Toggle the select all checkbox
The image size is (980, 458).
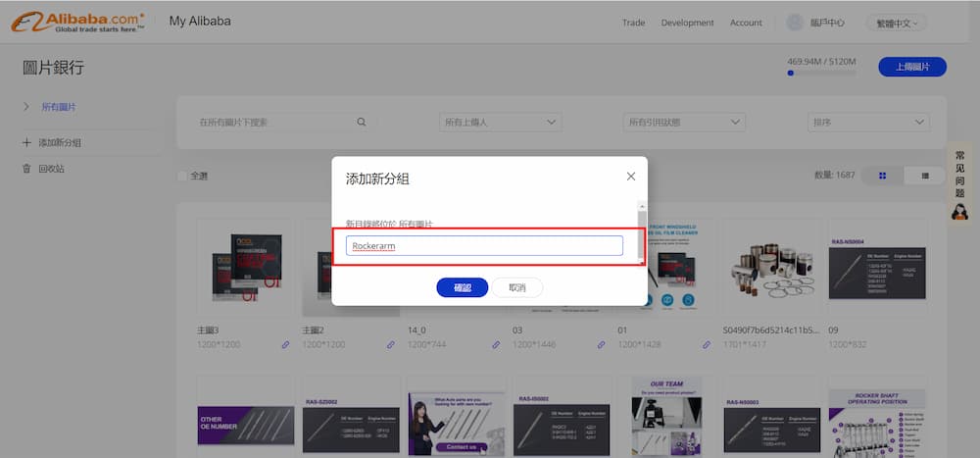[182, 176]
